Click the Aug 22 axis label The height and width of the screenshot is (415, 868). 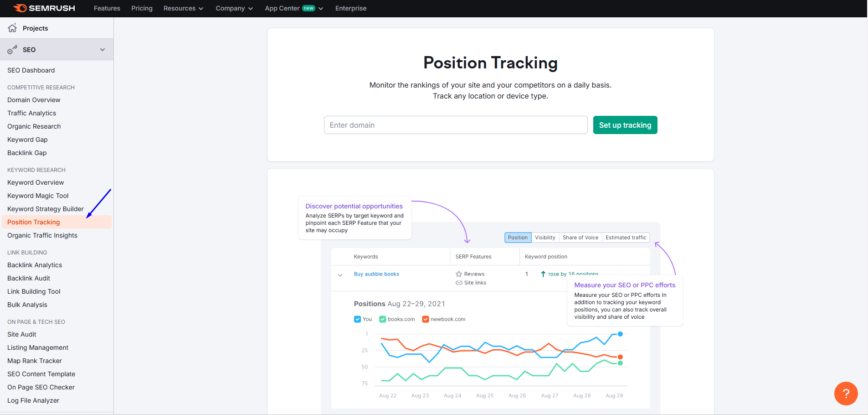pyautogui.click(x=388, y=395)
